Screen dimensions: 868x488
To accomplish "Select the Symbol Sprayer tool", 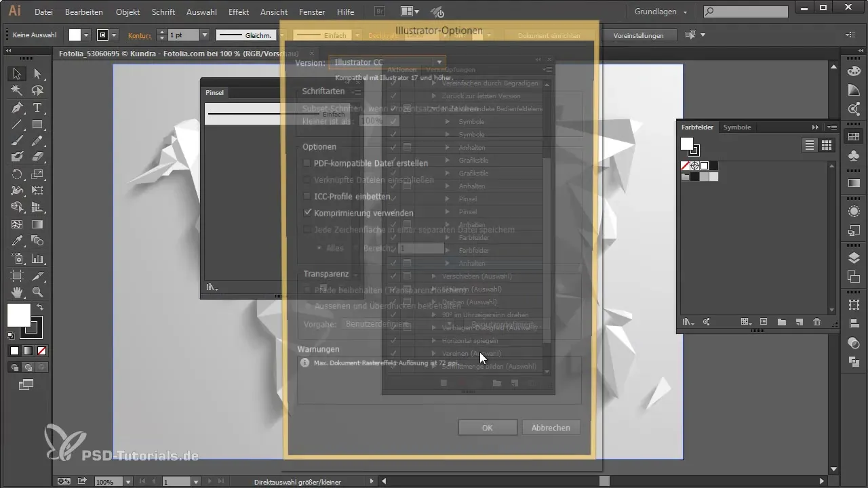I will pyautogui.click(x=17, y=258).
